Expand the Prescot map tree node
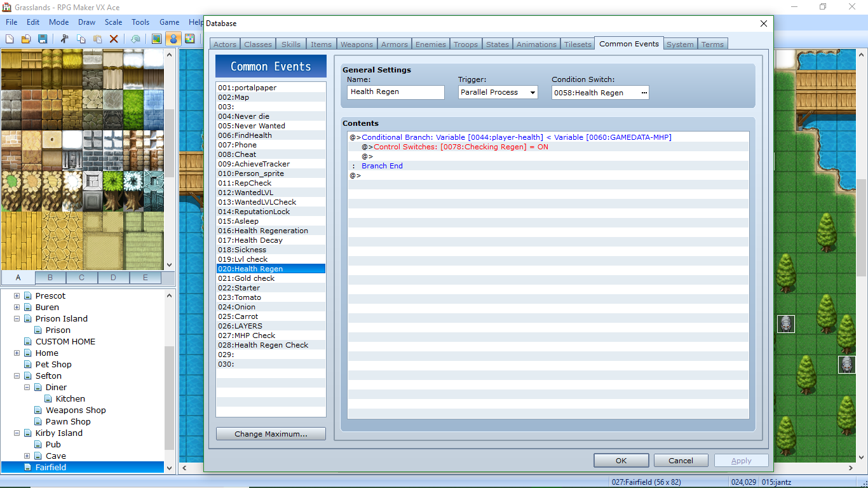This screenshot has width=868, height=488. [x=17, y=296]
